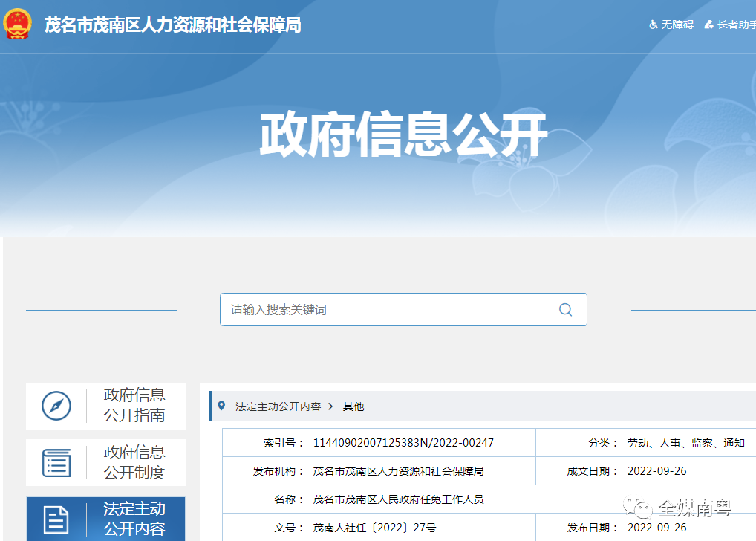Image resolution: width=756 pixels, height=541 pixels.
Task: Click the list icon for 政府信息公开制度
Action: (56, 462)
